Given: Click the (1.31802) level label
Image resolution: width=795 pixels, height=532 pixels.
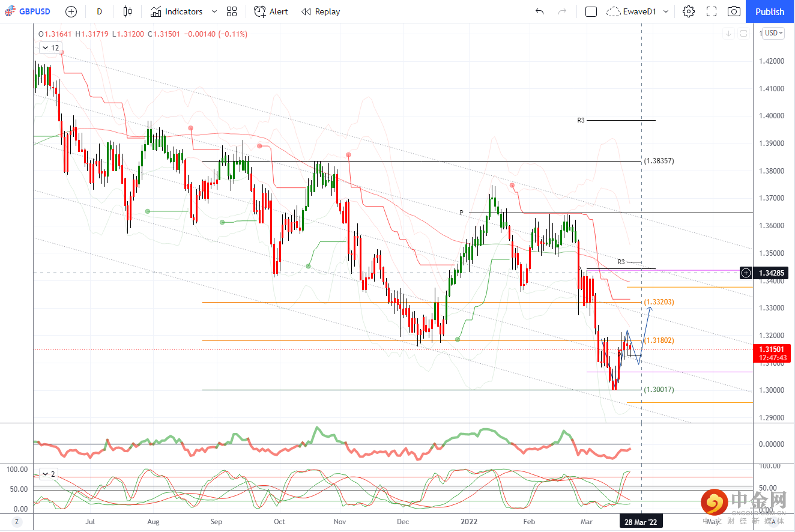Looking at the screenshot, I should click(x=659, y=340).
